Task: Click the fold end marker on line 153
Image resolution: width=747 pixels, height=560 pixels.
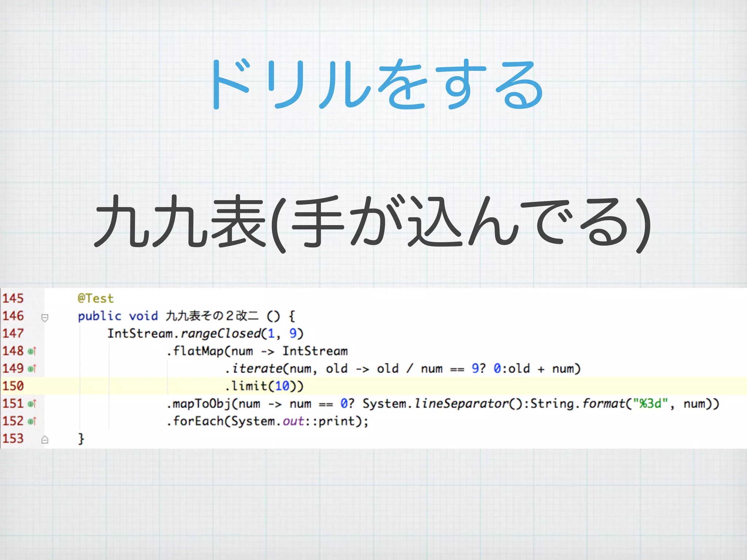Action: [x=45, y=440]
